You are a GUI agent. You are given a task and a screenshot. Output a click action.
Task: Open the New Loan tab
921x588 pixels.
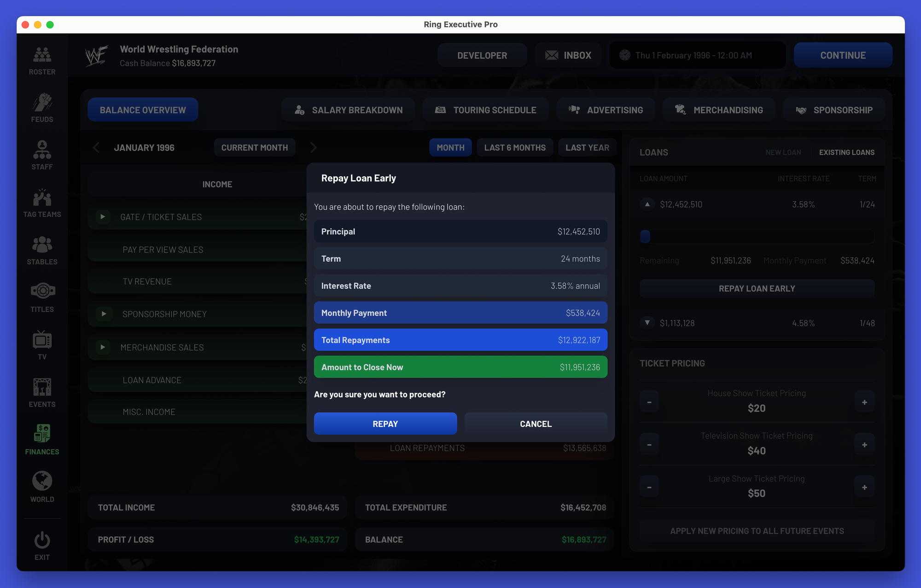(x=783, y=152)
